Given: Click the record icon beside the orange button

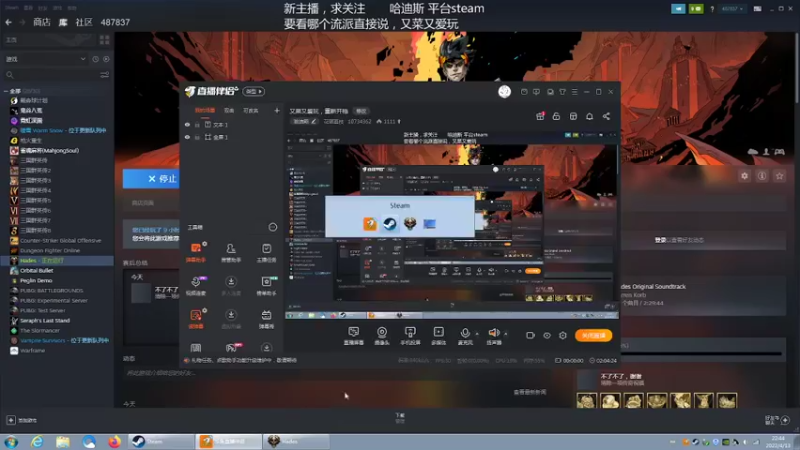Looking at the screenshot, I should 531,335.
